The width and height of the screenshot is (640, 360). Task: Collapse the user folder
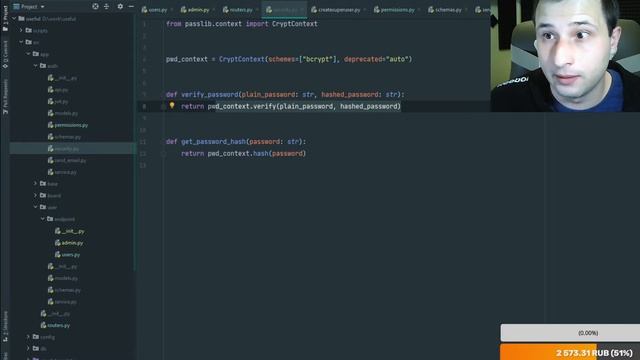[36, 207]
